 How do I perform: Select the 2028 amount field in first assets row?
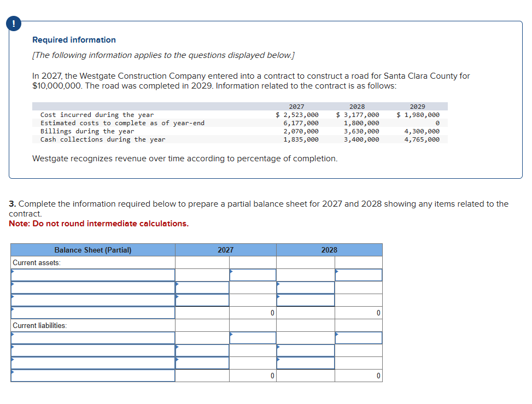point(358,275)
